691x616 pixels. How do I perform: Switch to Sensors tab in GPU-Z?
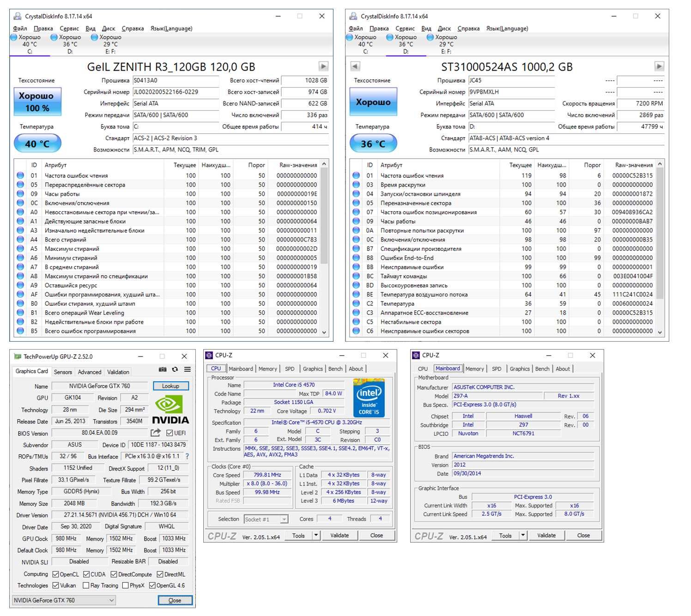pyautogui.click(x=63, y=372)
